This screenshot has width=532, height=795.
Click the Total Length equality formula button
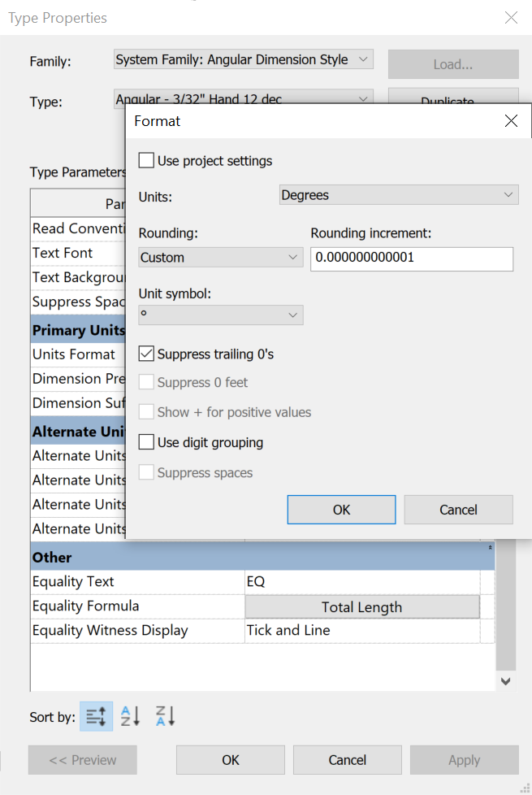pos(362,606)
